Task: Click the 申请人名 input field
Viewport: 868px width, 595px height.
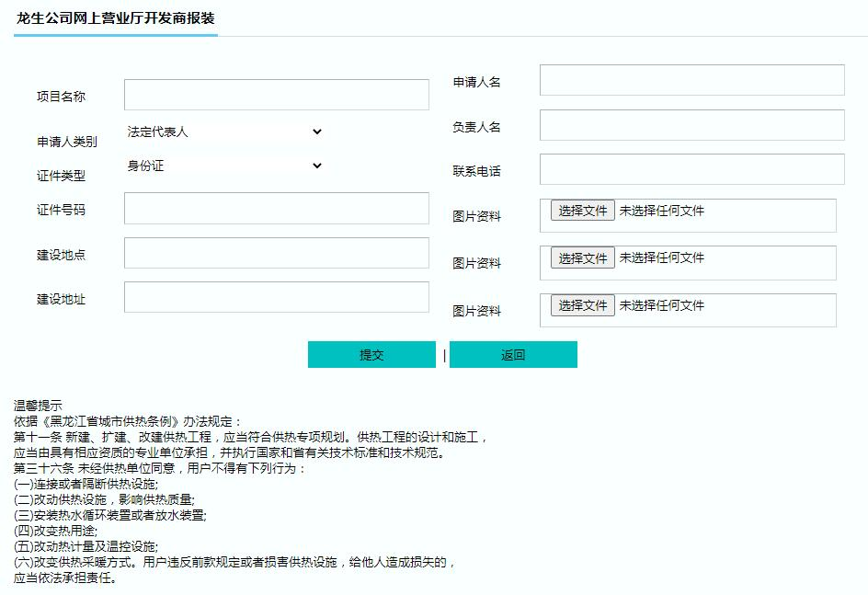Action: tap(691, 80)
